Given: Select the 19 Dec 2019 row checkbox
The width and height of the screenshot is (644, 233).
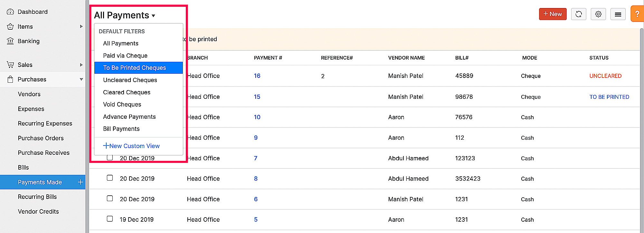Looking at the screenshot, I should click(110, 219).
